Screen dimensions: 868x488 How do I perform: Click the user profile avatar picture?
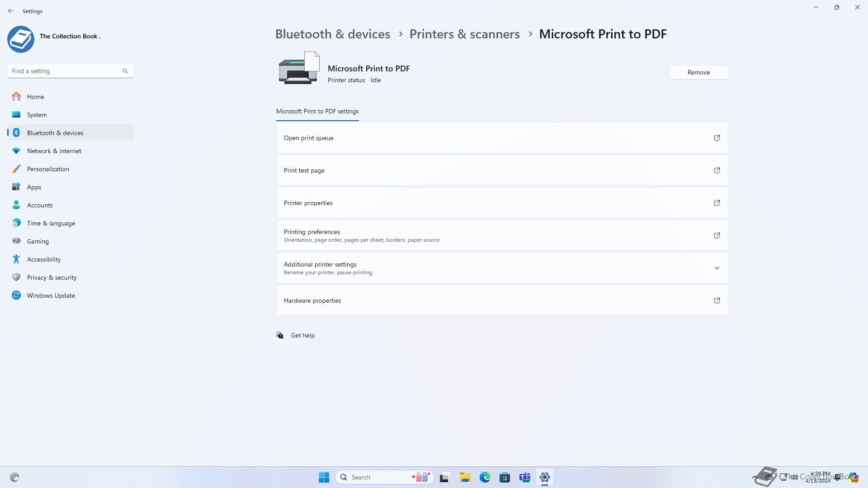[x=21, y=39]
